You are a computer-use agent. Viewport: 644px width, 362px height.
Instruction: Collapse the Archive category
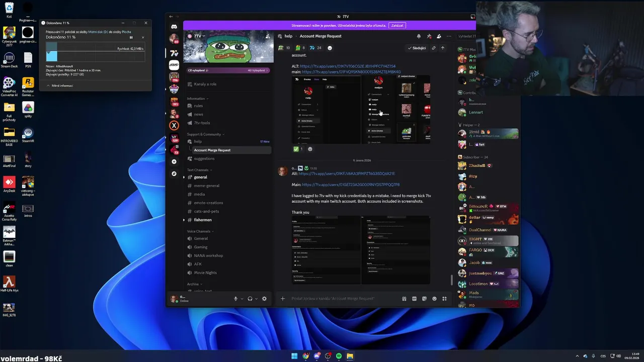tap(194, 284)
